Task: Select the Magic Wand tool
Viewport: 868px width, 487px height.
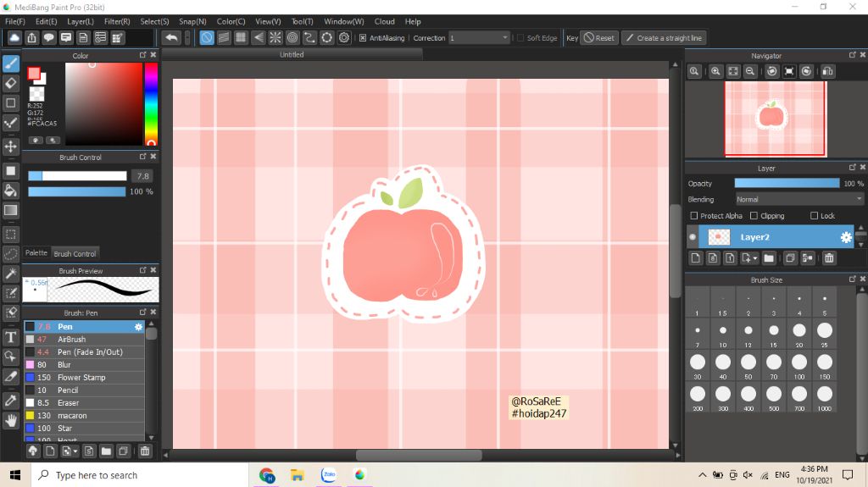Action: [11, 274]
